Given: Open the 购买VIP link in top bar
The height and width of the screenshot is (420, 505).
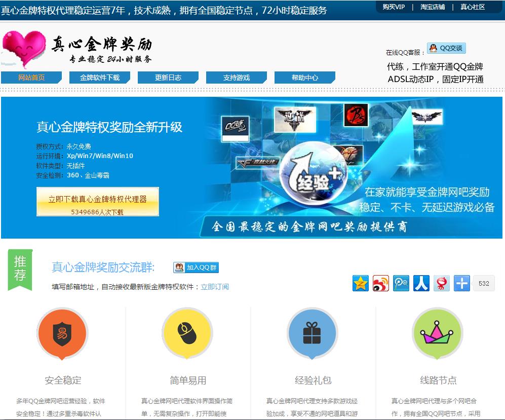Looking at the screenshot, I should (394, 7).
